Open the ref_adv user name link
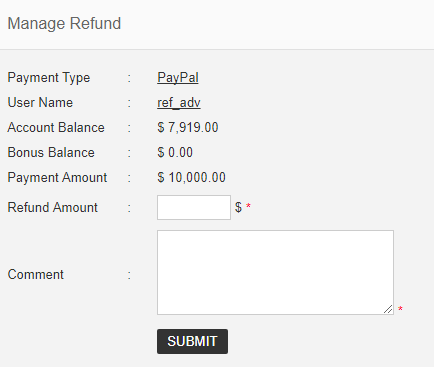Image resolution: width=434 pixels, height=367 pixels. click(x=179, y=103)
